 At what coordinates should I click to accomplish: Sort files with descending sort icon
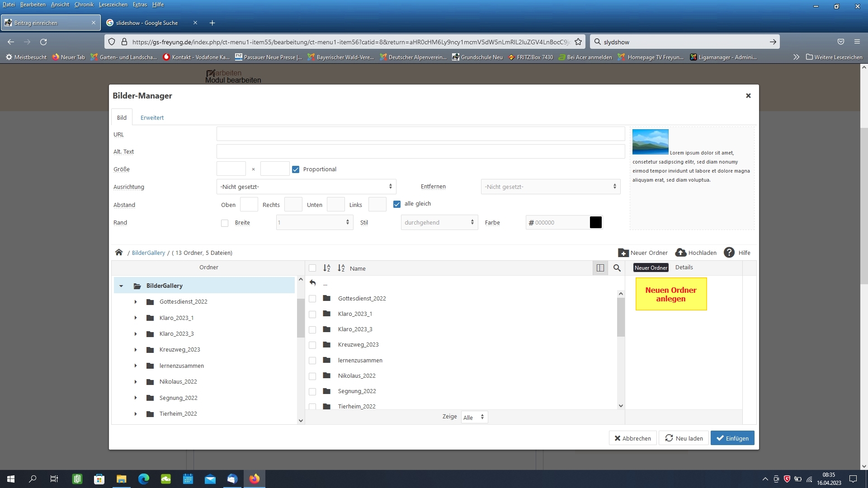click(341, 268)
